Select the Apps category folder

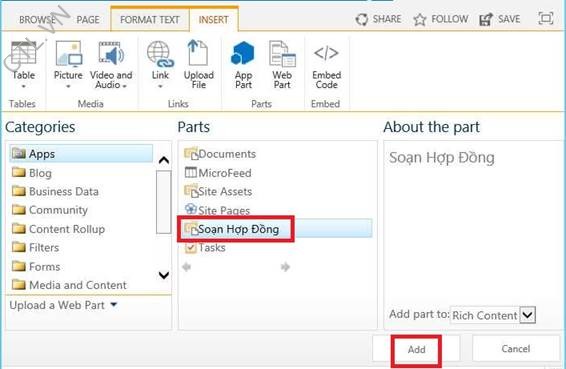81,154
